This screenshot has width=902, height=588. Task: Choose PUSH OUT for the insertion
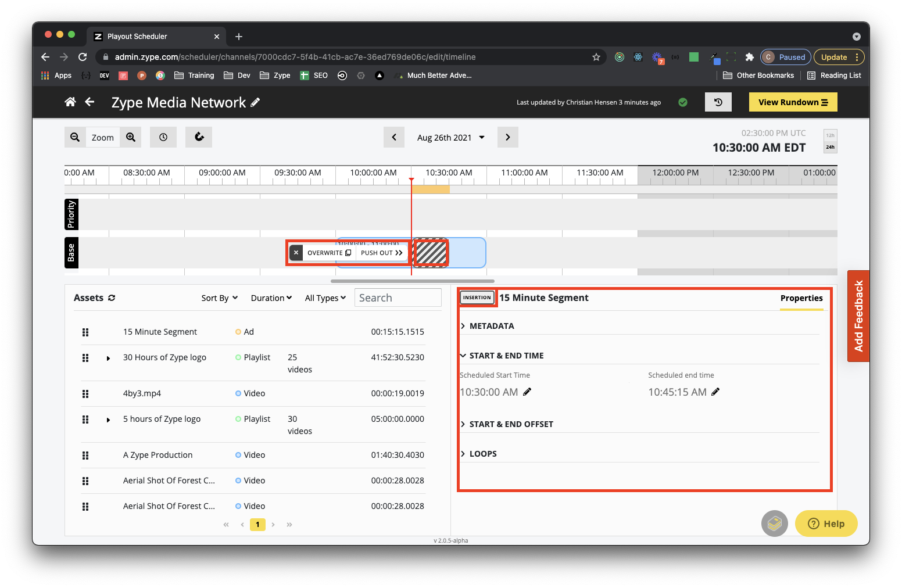[x=381, y=253]
